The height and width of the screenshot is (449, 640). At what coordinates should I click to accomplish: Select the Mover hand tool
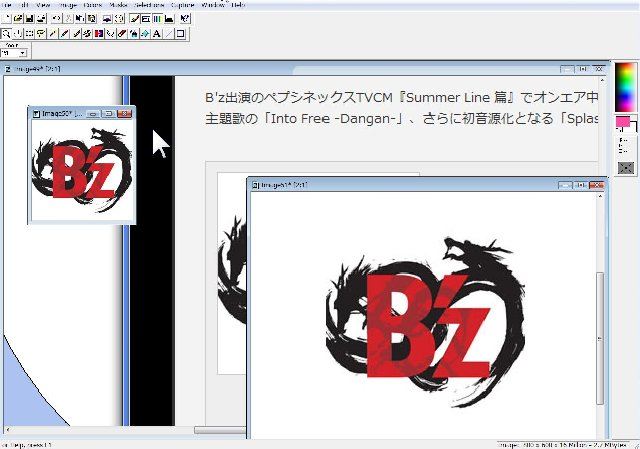[x=18, y=33]
